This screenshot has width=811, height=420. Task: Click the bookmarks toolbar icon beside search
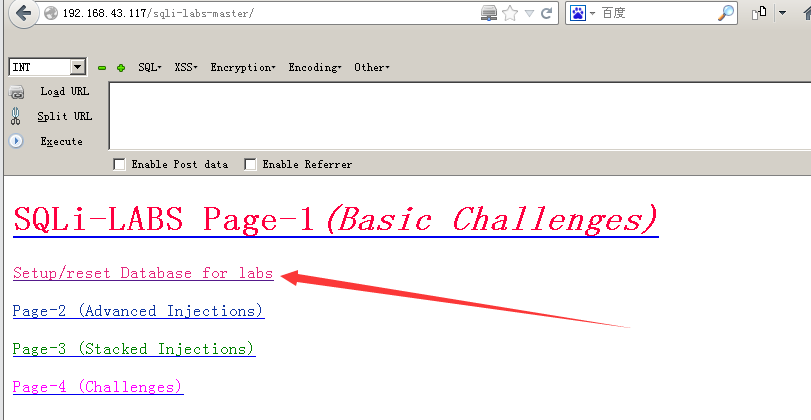pos(759,13)
